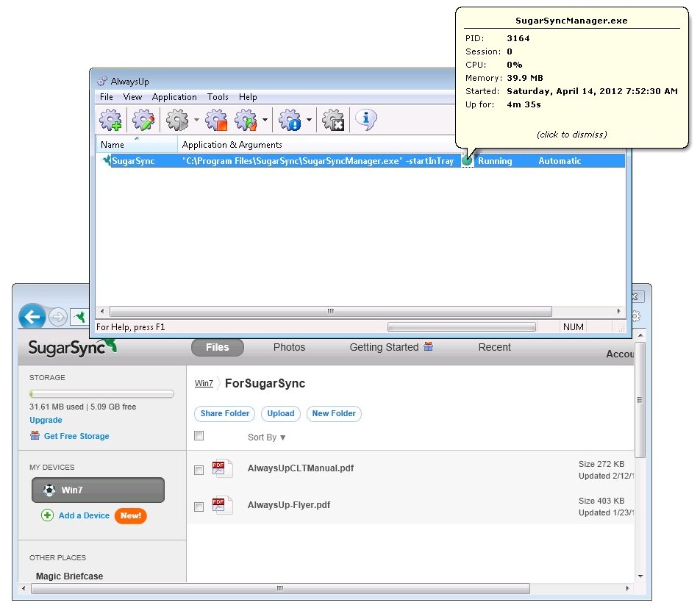
Task: Open the AlwaysUpCLTManual.pdf file name
Action: pos(301,468)
